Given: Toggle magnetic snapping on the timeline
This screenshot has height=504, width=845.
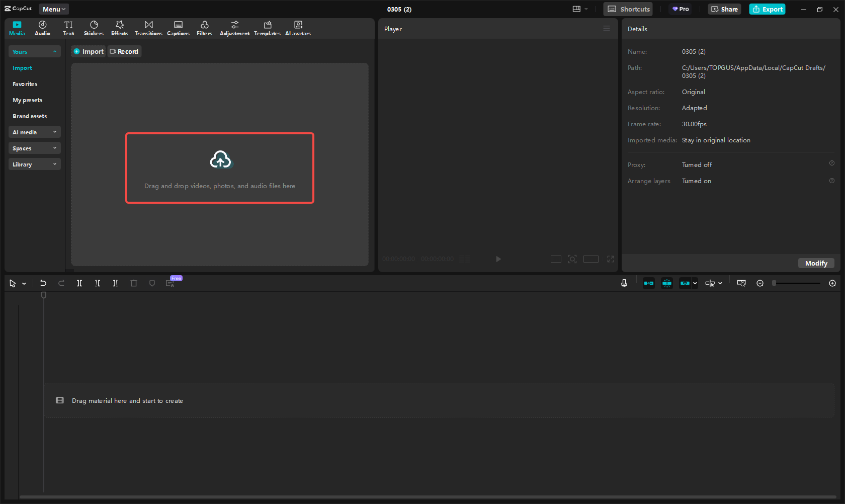Looking at the screenshot, I should point(667,283).
